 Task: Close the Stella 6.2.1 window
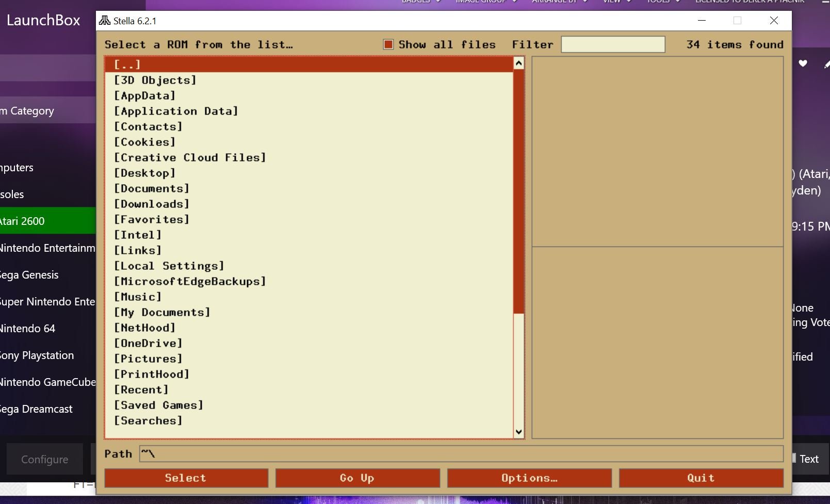(x=774, y=21)
